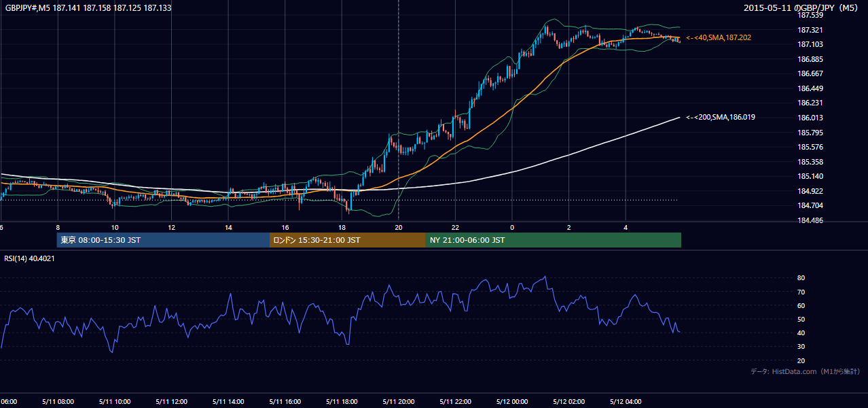Click hour label 12 under the price chart

171,227
